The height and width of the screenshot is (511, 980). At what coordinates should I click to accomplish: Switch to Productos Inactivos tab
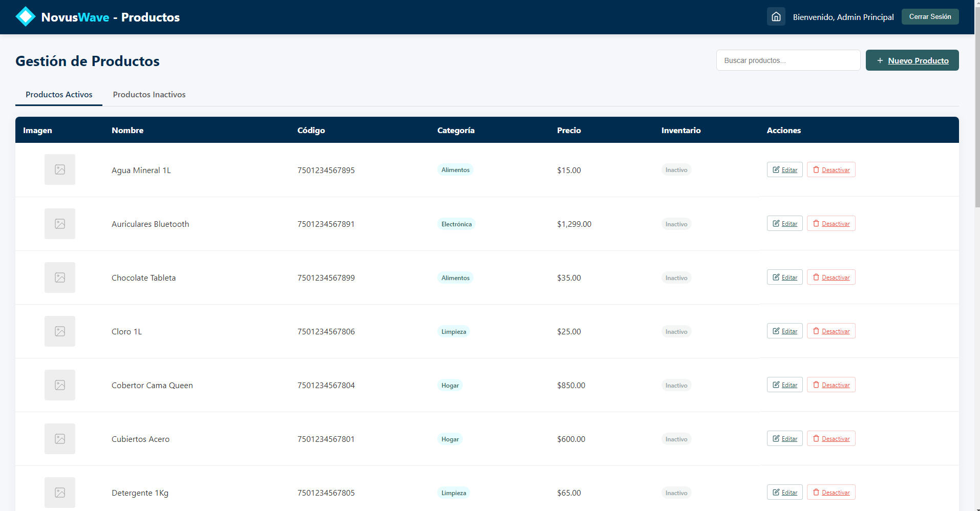(x=149, y=95)
